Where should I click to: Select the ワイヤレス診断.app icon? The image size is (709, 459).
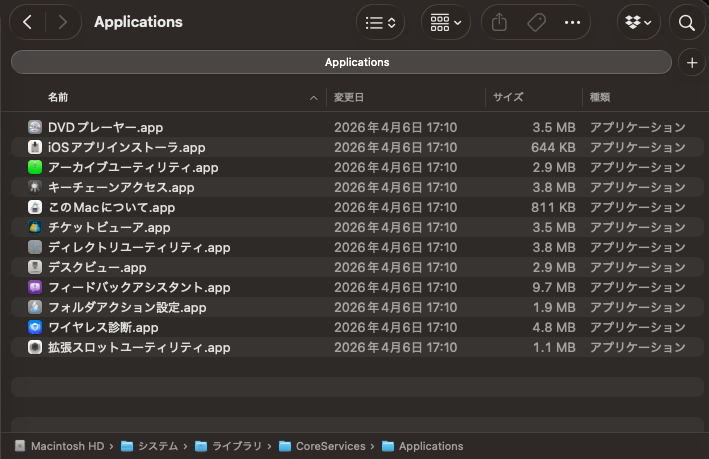[x=35, y=327]
